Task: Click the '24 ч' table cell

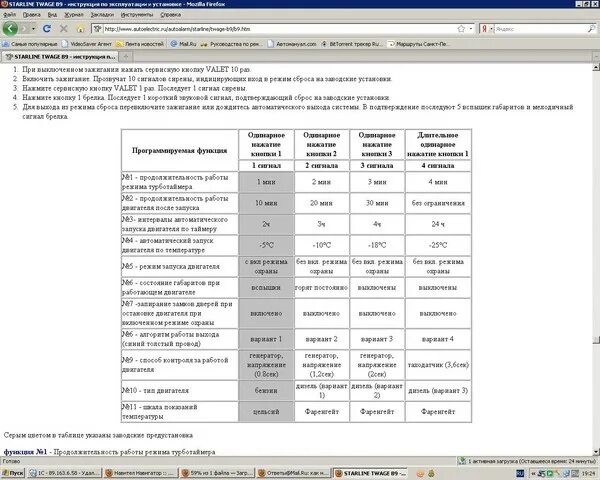Action: (438, 224)
